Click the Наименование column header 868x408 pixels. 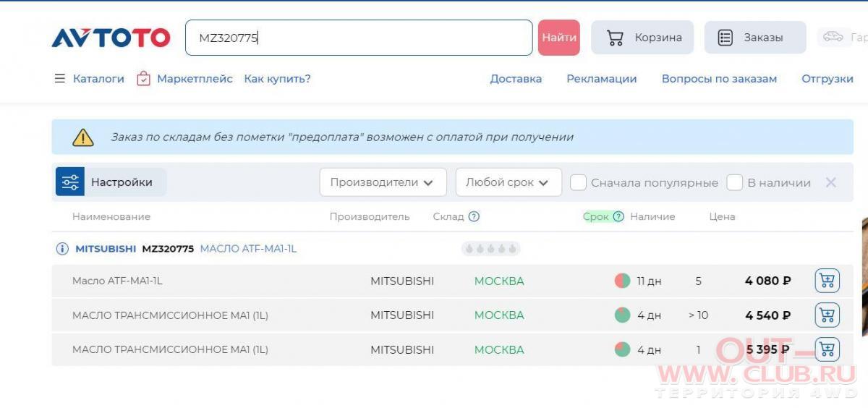click(x=111, y=216)
